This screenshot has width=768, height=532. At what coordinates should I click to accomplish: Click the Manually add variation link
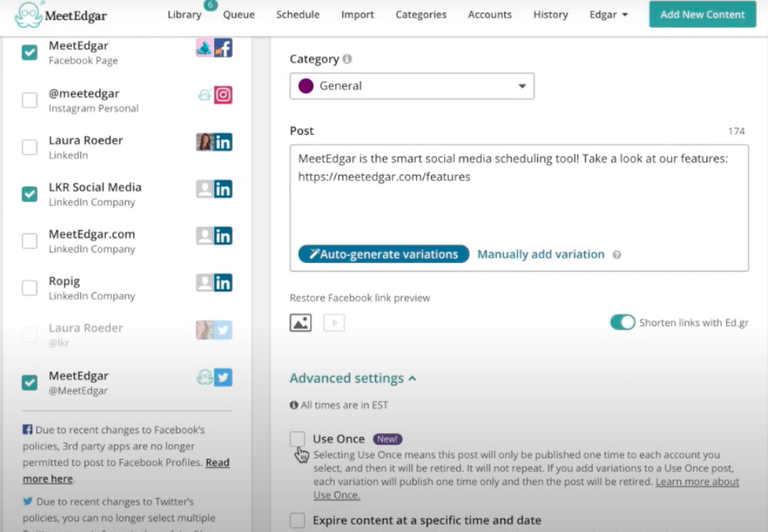click(x=541, y=254)
